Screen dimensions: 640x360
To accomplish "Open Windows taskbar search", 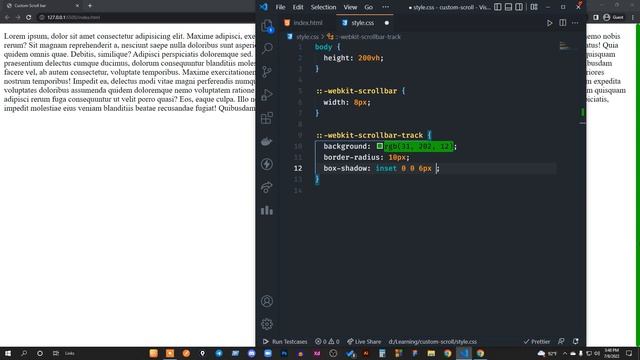I will pyautogui.click(x=24, y=353).
